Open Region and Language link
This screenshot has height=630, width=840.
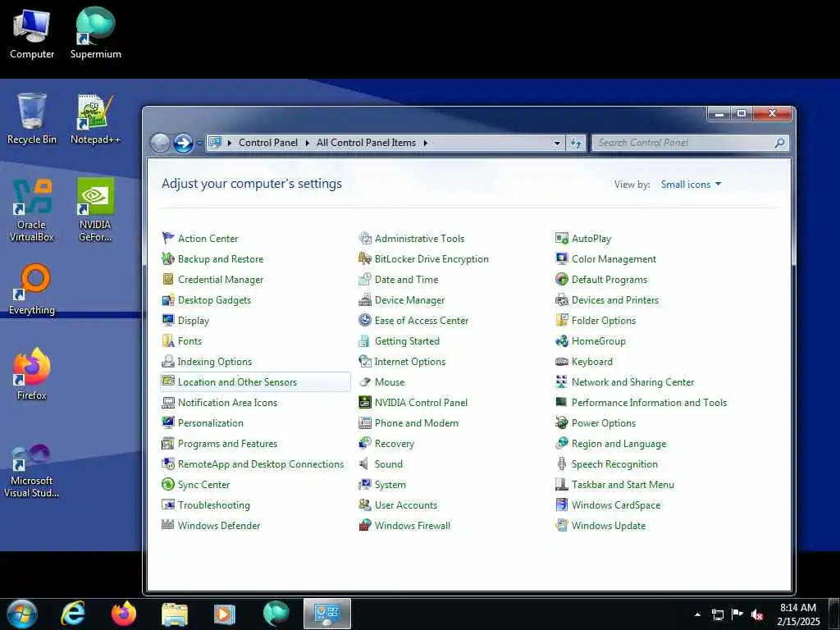(619, 444)
